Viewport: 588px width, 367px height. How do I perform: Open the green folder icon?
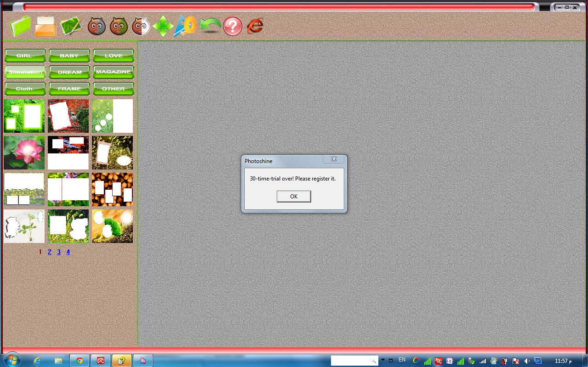(x=20, y=26)
